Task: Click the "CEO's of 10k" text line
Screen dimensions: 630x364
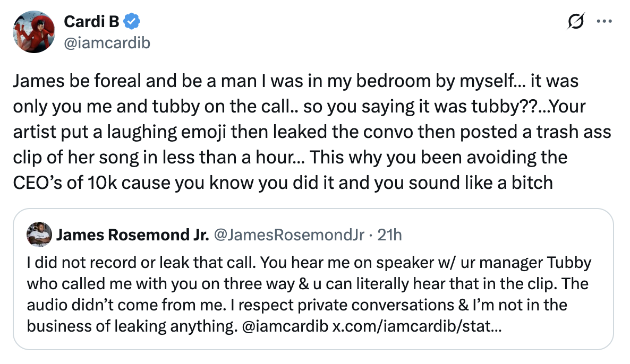Action: click(282, 182)
